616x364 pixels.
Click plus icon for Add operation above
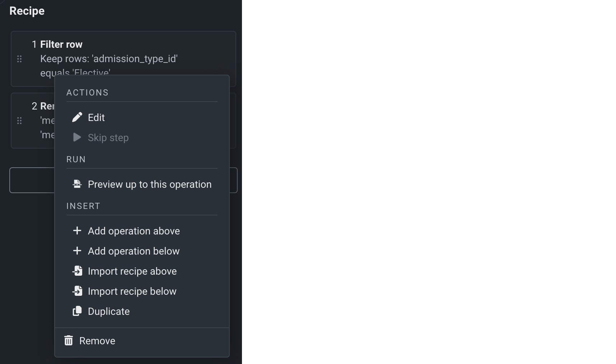coord(77,231)
